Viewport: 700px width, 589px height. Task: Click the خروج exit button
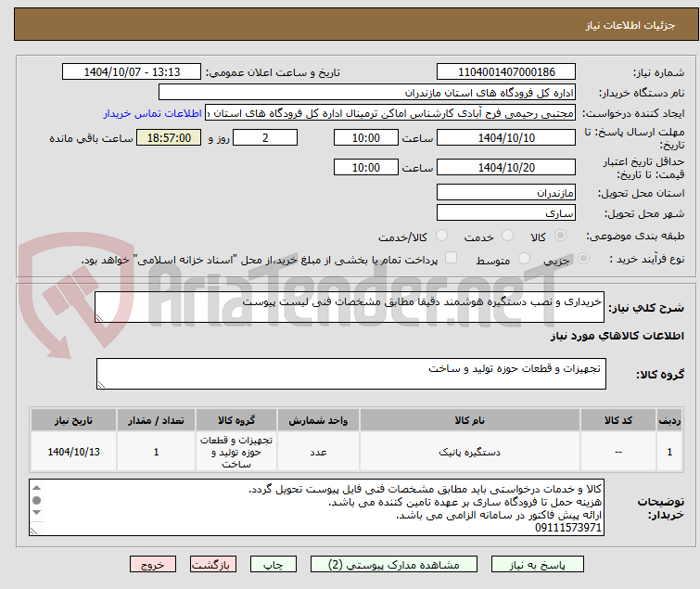pyautogui.click(x=153, y=565)
